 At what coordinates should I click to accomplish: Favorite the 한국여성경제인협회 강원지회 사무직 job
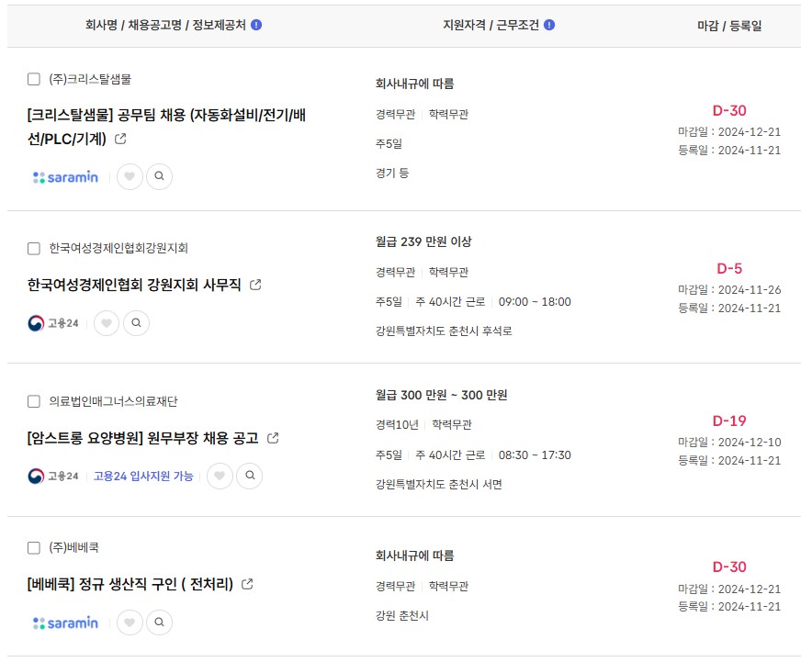tap(107, 323)
